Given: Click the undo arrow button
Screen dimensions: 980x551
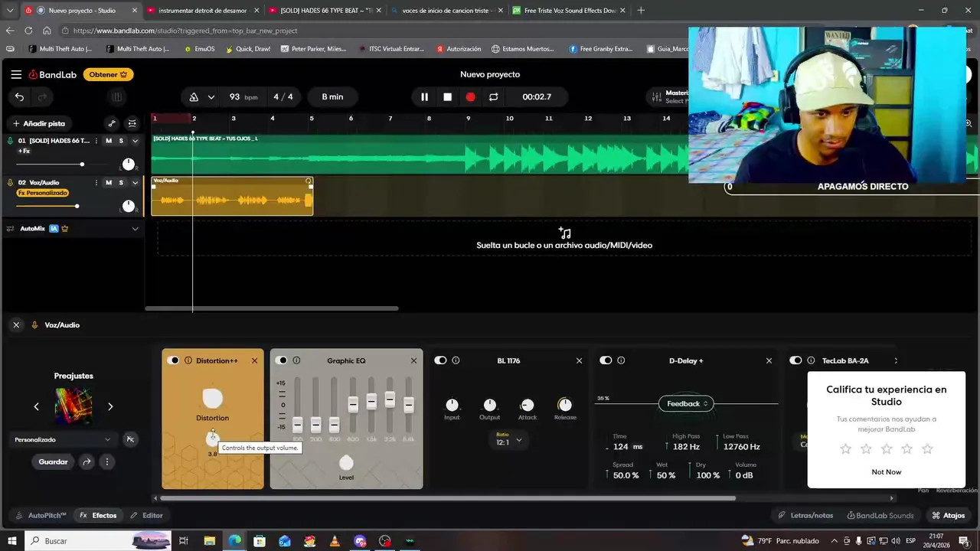Looking at the screenshot, I should (x=19, y=97).
